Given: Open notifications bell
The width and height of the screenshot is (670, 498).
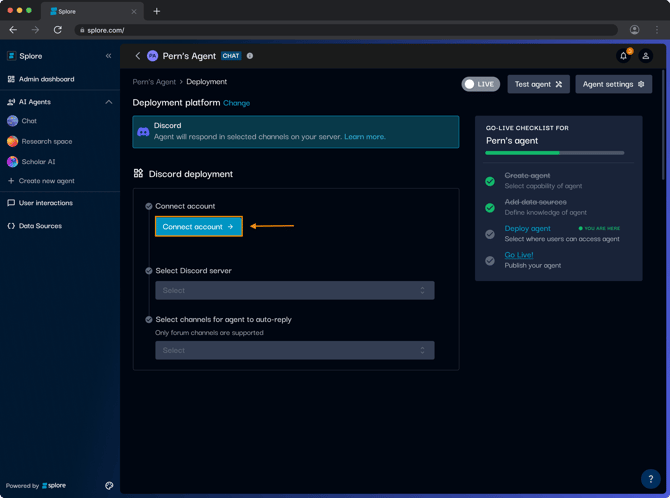Looking at the screenshot, I should [x=623, y=56].
